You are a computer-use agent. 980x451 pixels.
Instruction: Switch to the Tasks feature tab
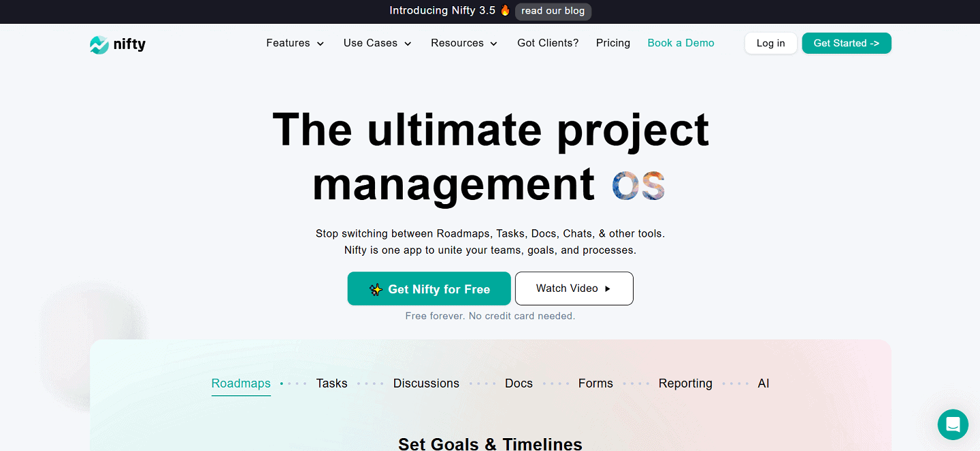pyautogui.click(x=331, y=383)
